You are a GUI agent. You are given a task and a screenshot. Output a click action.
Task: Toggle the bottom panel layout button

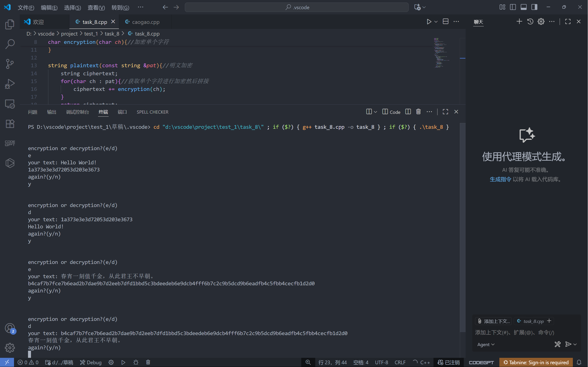point(524,7)
